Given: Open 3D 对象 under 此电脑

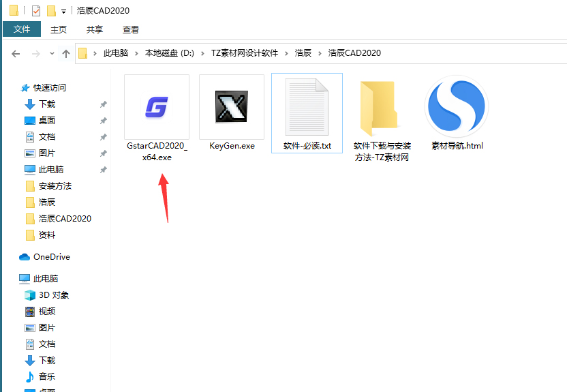Looking at the screenshot, I should point(54,295).
